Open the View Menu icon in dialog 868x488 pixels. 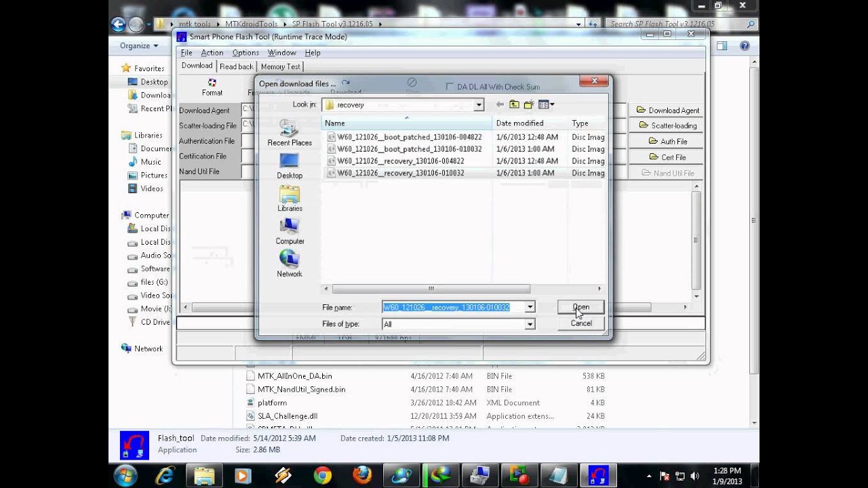coord(546,104)
